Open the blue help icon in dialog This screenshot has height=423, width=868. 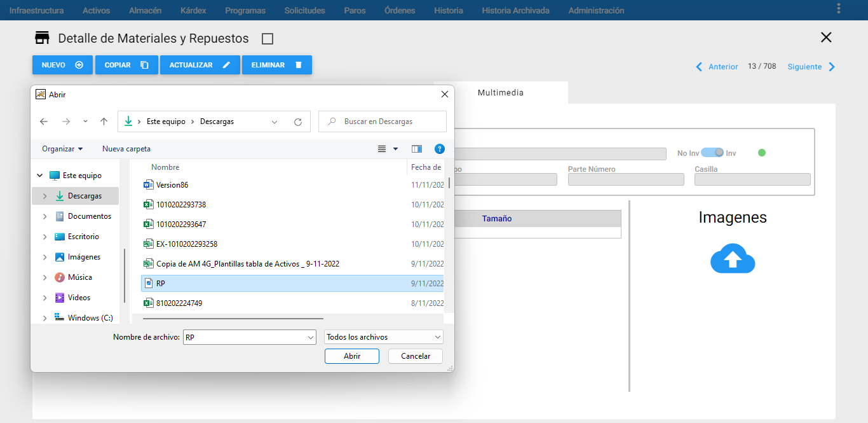(x=439, y=149)
